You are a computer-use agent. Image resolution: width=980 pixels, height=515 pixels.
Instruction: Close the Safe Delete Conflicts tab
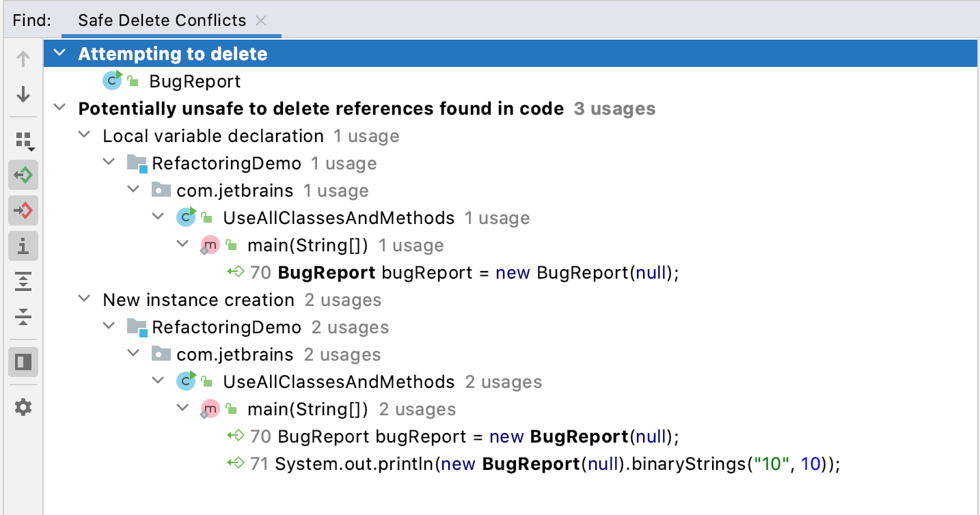(260, 20)
